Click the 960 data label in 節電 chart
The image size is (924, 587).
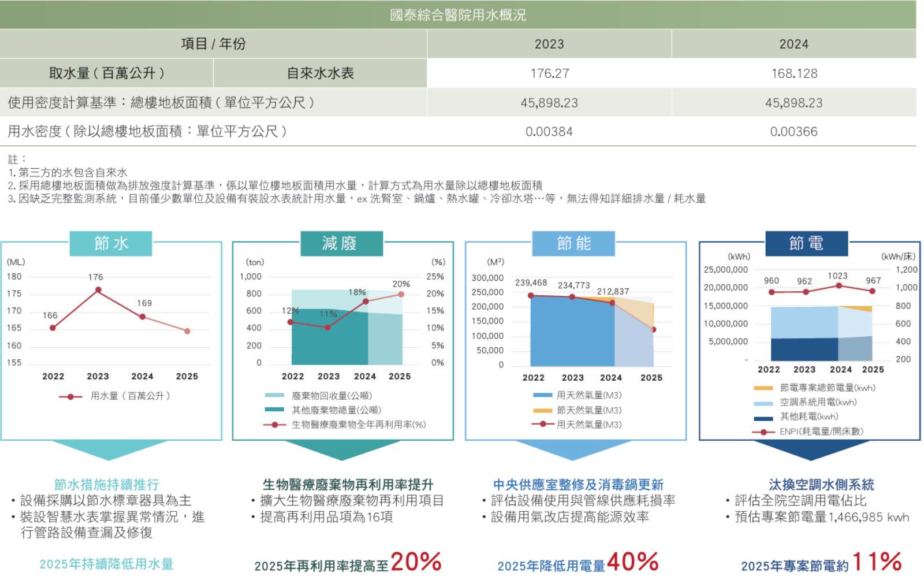pyautogui.click(x=772, y=281)
